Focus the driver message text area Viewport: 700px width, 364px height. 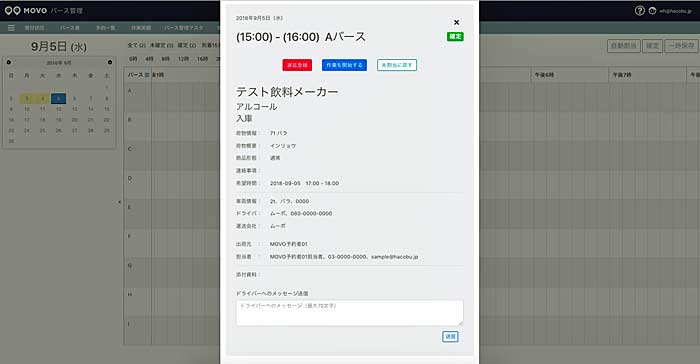tap(350, 313)
